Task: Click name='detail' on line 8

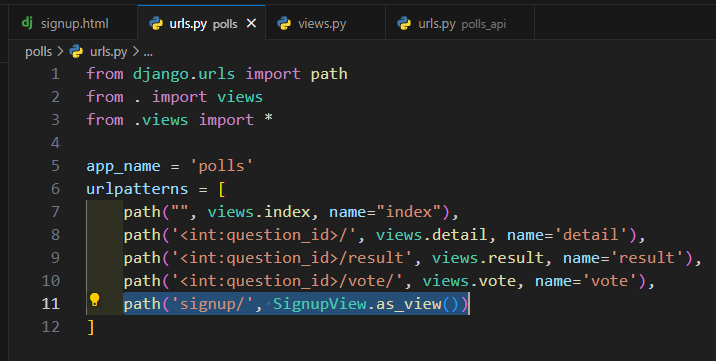Action: click(567, 235)
